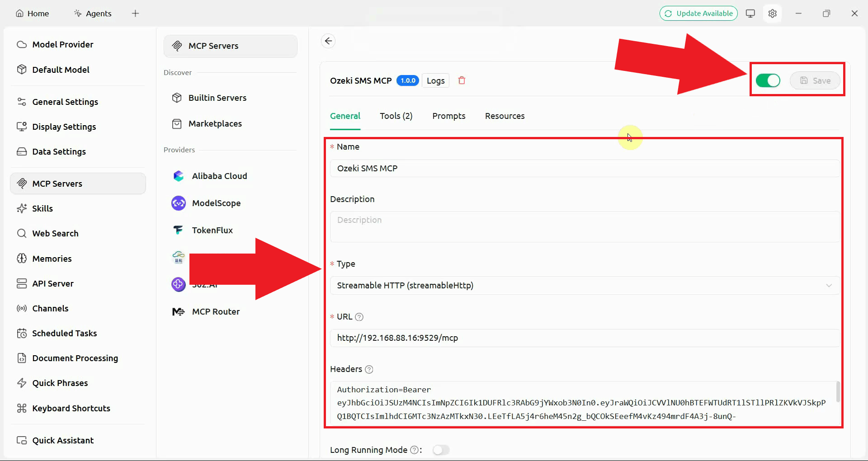Select MCP Servers header in middle panel
The image size is (868, 461).
(x=230, y=46)
